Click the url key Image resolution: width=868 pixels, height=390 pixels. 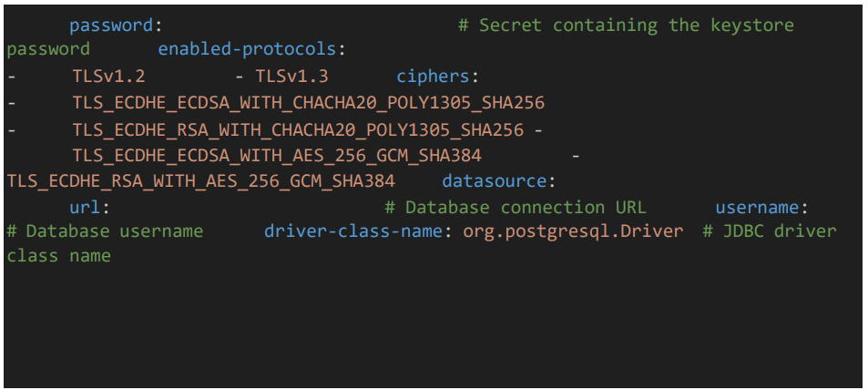coord(86,208)
